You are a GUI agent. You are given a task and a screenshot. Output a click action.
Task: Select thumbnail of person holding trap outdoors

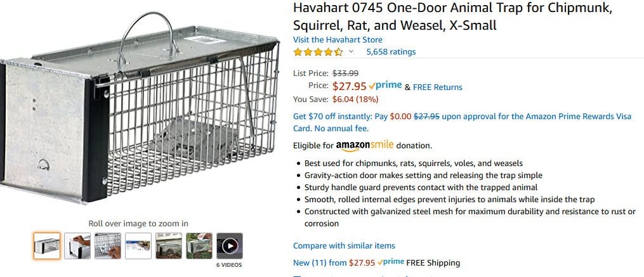click(199, 246)
